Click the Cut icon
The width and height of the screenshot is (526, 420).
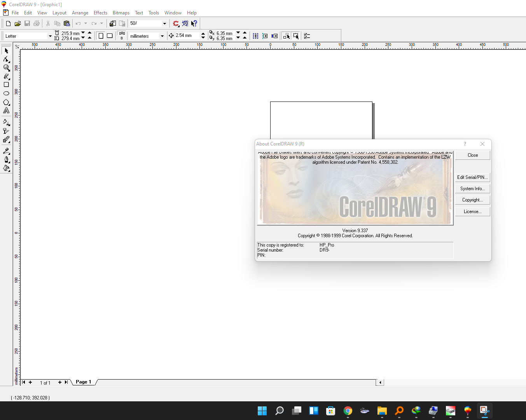48,23
